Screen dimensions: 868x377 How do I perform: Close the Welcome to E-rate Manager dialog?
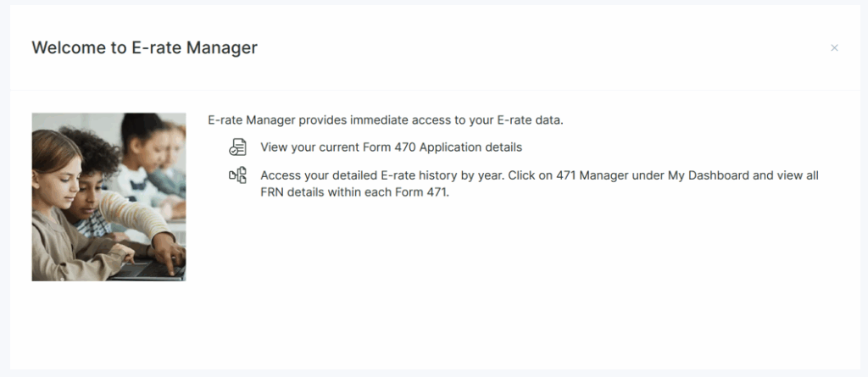(x=834, y=48)
